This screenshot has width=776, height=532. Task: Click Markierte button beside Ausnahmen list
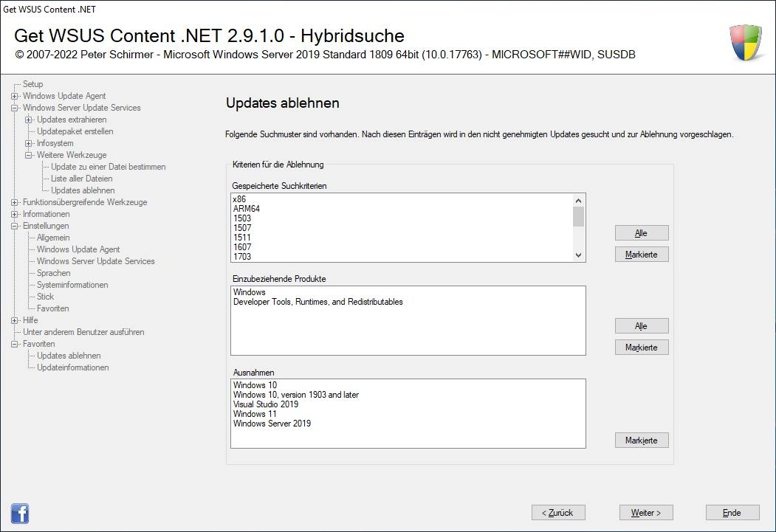click(642, 441)
